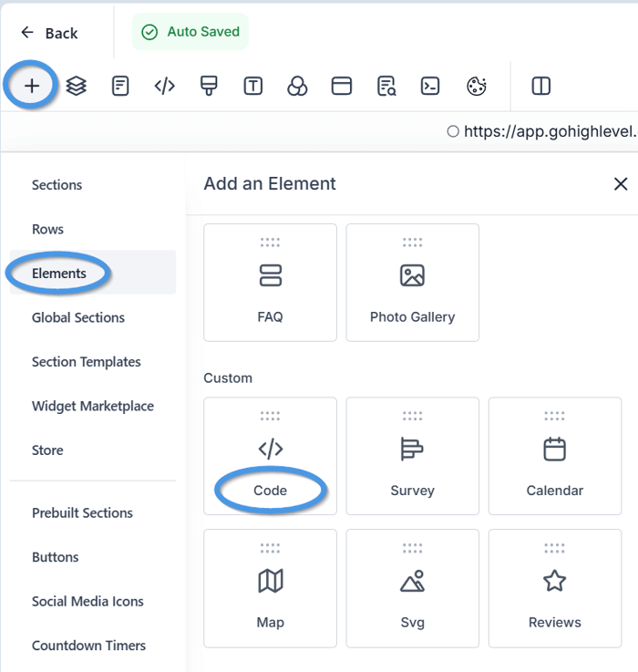This screenshot has height=672, width=638.
Task: Open the tracking code icon in toolbar
Action: tap(165, 86)
